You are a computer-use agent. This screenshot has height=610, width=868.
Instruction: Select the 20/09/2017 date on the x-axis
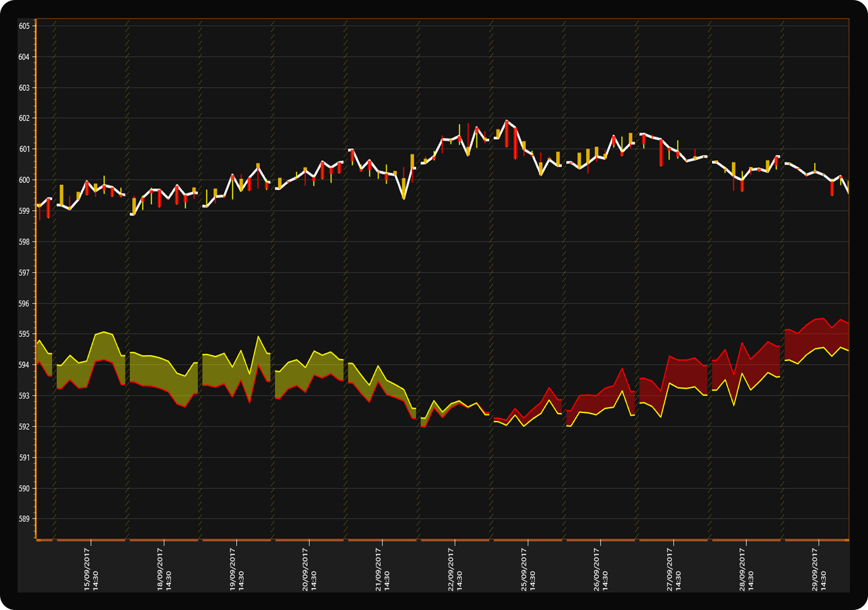(310, 569)
